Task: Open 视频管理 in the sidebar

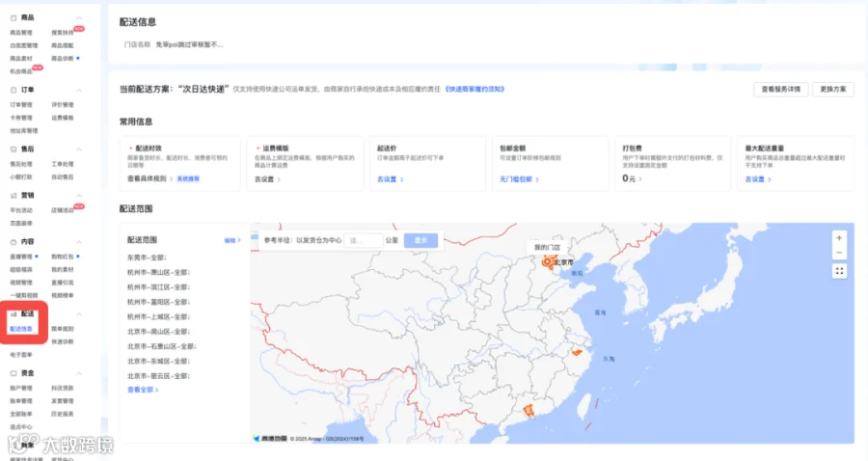Action: 21,283
